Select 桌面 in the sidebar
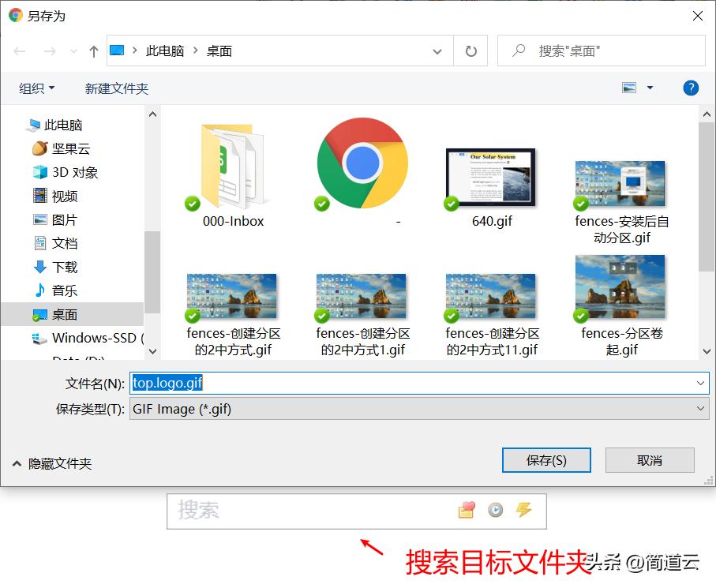The width and height of the screenshot is (716, 588). pyautogui.click(x=63, y=314)
